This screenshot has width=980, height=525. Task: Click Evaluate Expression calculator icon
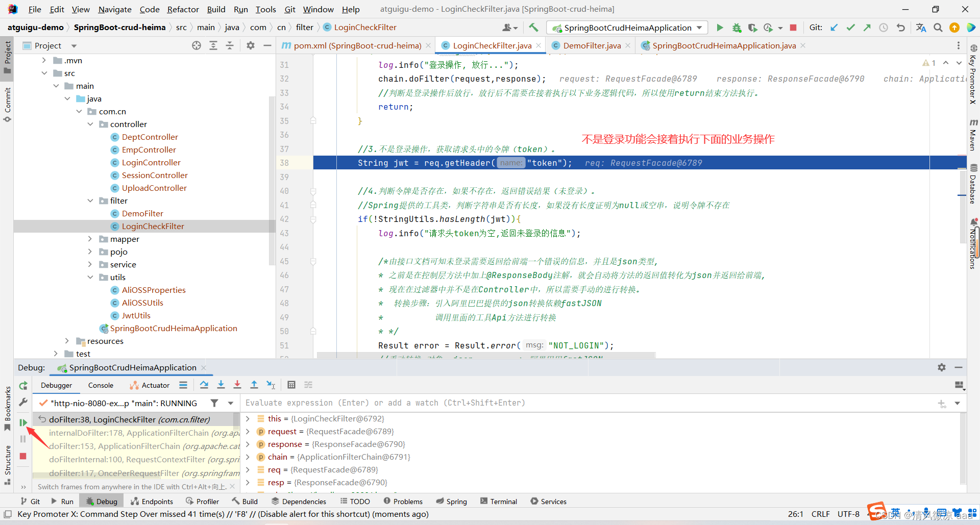coord(291,385)
